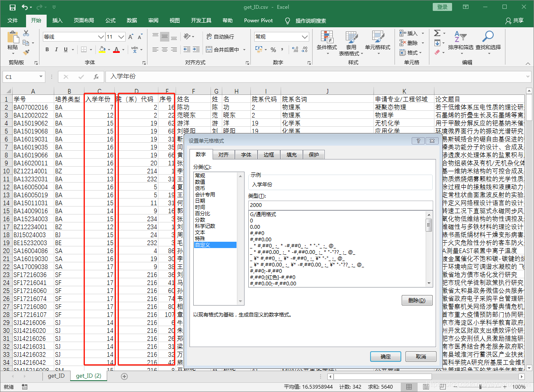Open the font size 11 dropdown
Screen dimensions: 534x392
(x=121, y=37)
